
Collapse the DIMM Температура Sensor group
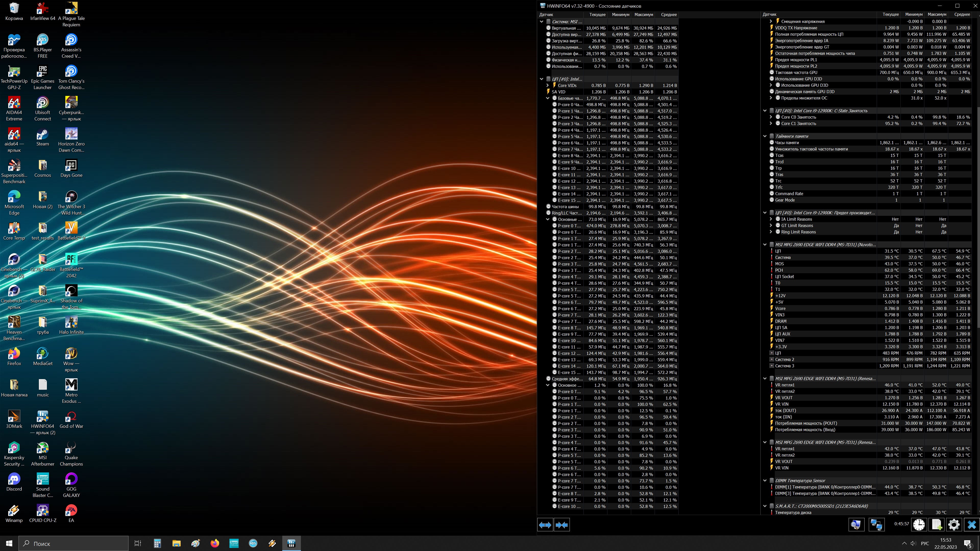tap(765, 481)
